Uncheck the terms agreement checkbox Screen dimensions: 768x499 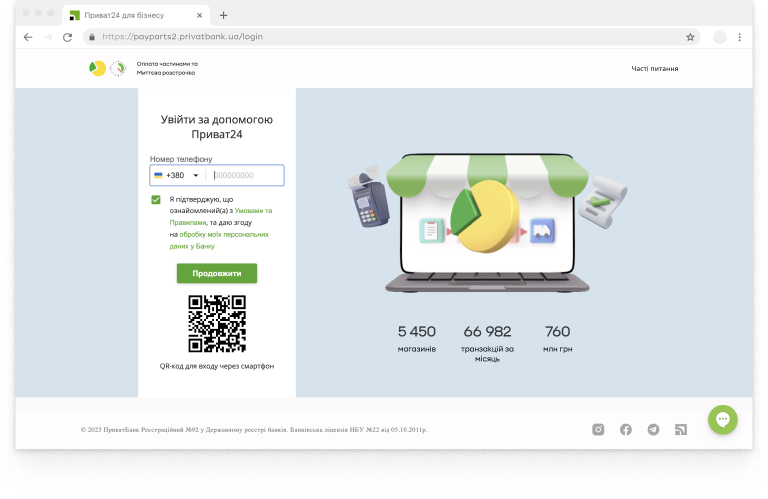click(x=156, y=199)
